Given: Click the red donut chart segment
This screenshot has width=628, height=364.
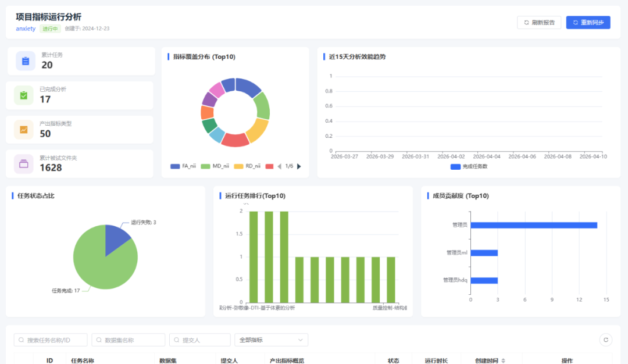Looking at the screenshot, I should (235, 140).
